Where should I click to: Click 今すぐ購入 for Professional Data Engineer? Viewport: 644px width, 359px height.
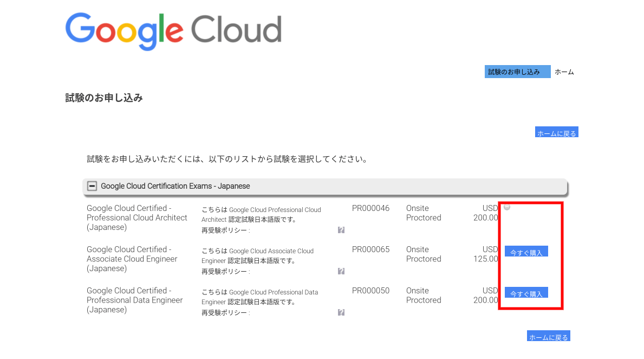(x=526, y=292)
